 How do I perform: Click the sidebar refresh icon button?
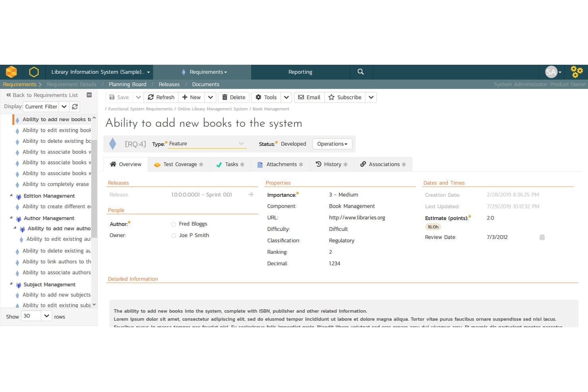[x=75, y=106]
